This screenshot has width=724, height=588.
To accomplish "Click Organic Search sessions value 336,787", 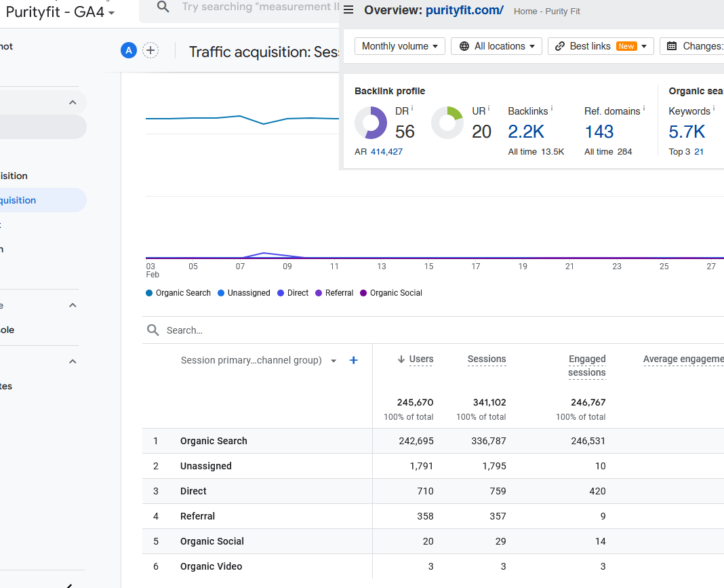I will click(489, 441).
